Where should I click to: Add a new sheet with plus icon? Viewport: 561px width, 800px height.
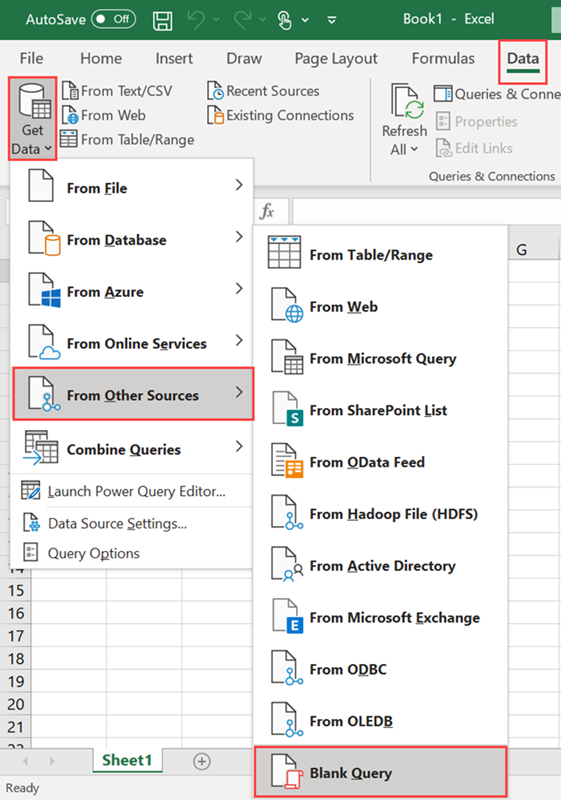(202, 762)
